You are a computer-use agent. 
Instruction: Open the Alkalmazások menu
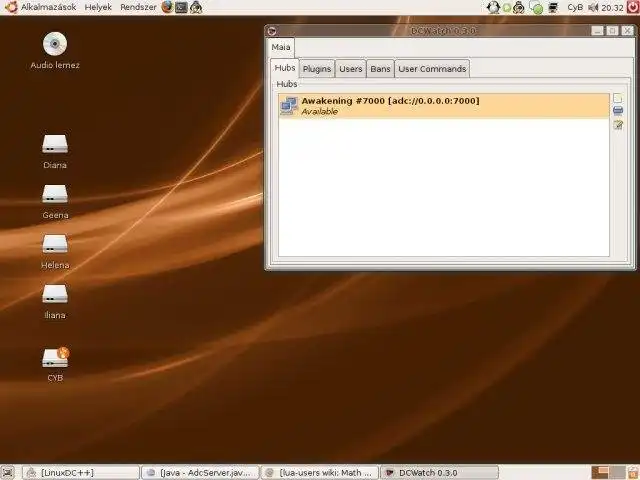pyautogui.click(x=49, y=7)
